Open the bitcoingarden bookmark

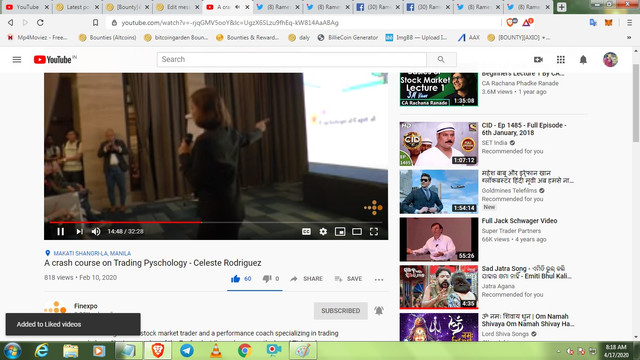tap(176, 38)
